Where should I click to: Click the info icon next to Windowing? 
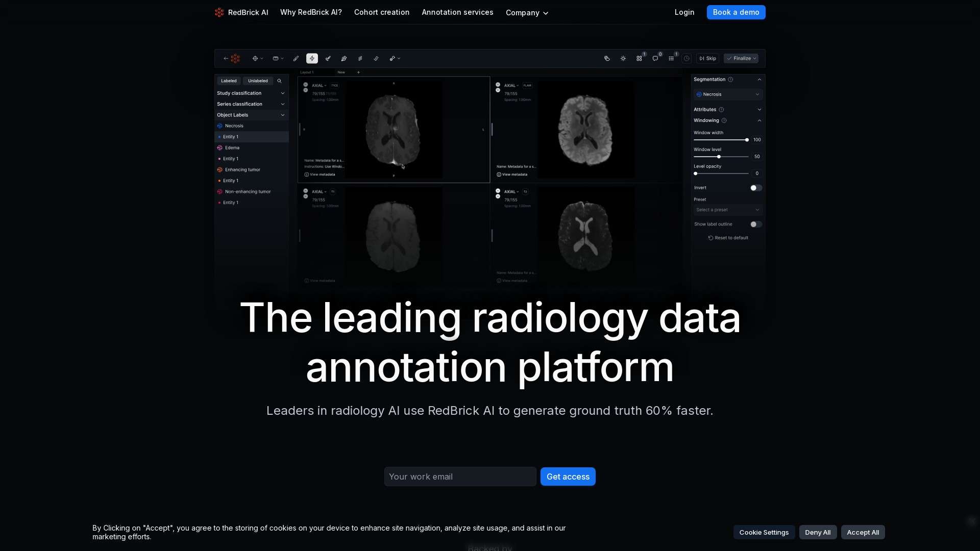click(724, 120)
